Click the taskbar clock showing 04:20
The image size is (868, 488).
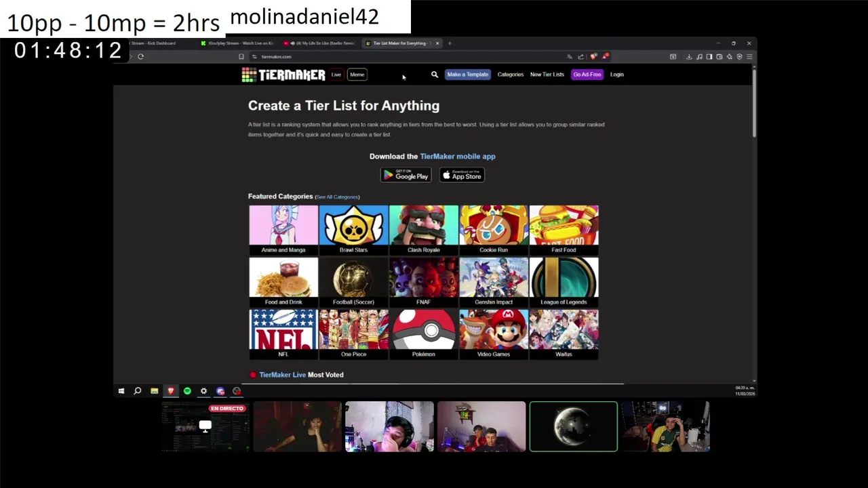click(745, 391)
